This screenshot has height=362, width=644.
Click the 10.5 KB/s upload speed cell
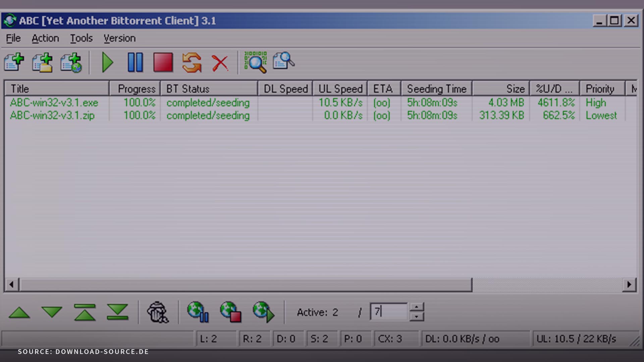(x=340, y=103)
